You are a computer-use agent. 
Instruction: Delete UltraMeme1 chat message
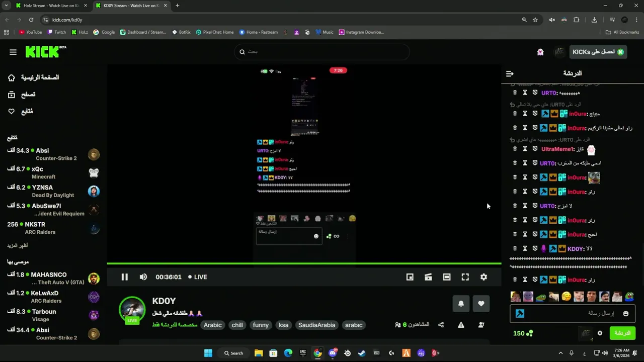(x=515, y=149)
